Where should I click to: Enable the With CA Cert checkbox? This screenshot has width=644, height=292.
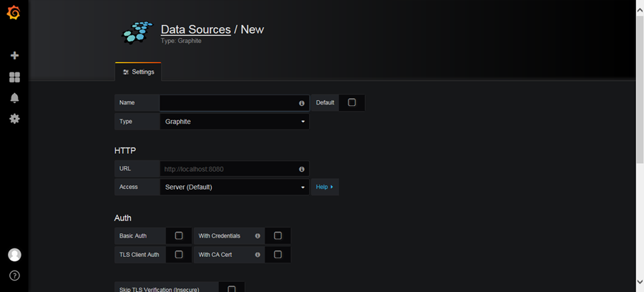[278, 255]
